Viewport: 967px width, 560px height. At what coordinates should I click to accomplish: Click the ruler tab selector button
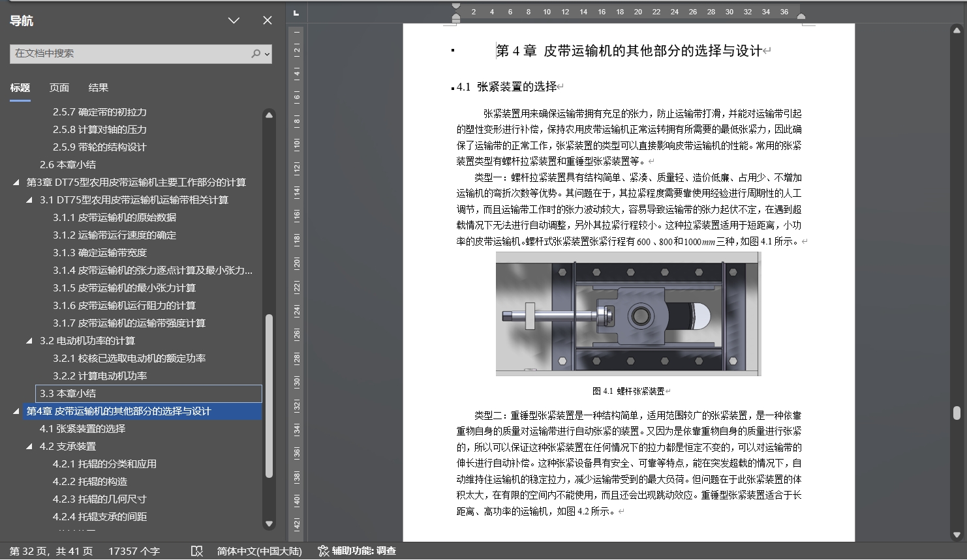[296, 12]
